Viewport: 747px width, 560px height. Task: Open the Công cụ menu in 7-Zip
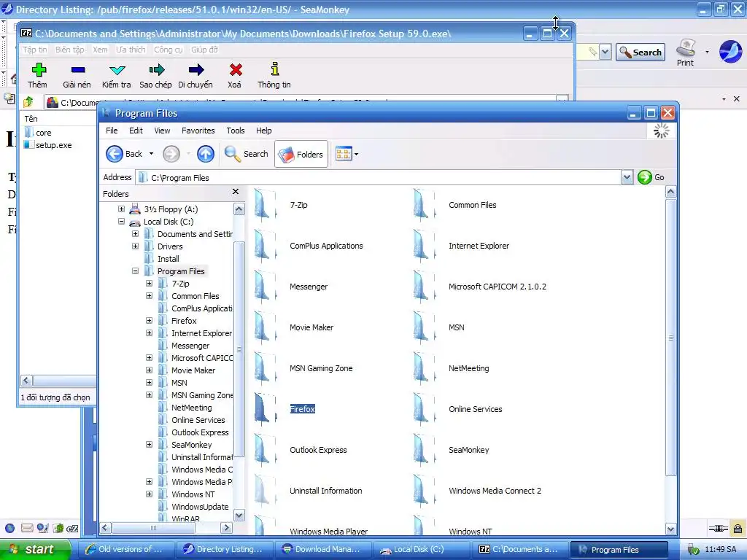tap(169, 50)
